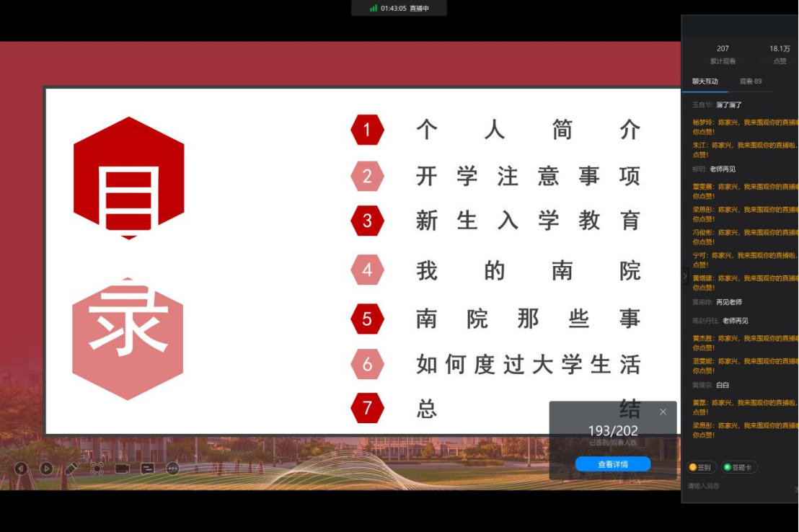This screenshot has width=799, height=532.
Task: Click the 累计观看 total views count
Action: [723, 54]
